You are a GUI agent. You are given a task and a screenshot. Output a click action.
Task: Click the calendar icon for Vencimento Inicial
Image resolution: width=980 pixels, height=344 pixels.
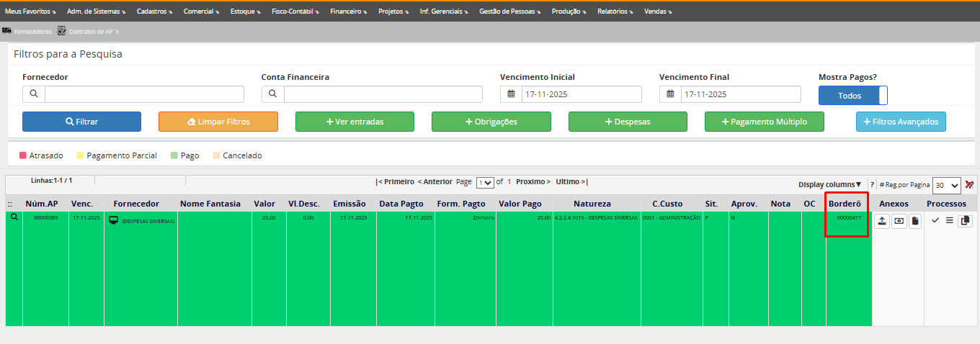click(x=511, y=94)
